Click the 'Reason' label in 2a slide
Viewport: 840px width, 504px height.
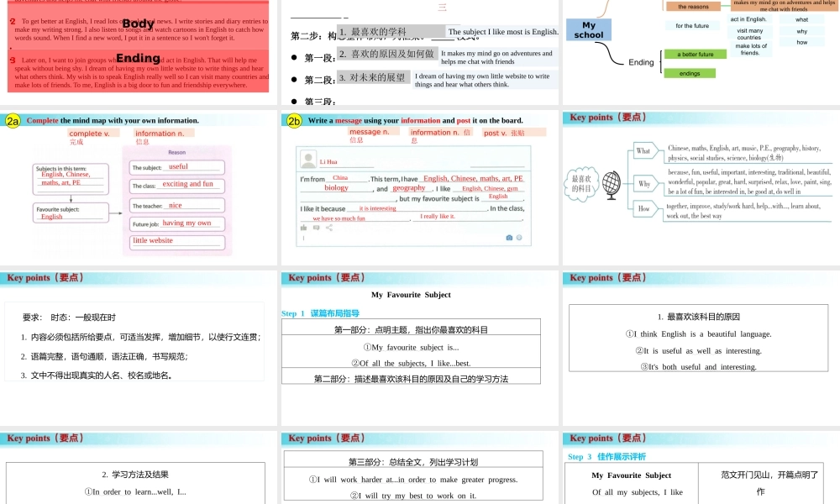pyautogui.click(x=176, y=153)
